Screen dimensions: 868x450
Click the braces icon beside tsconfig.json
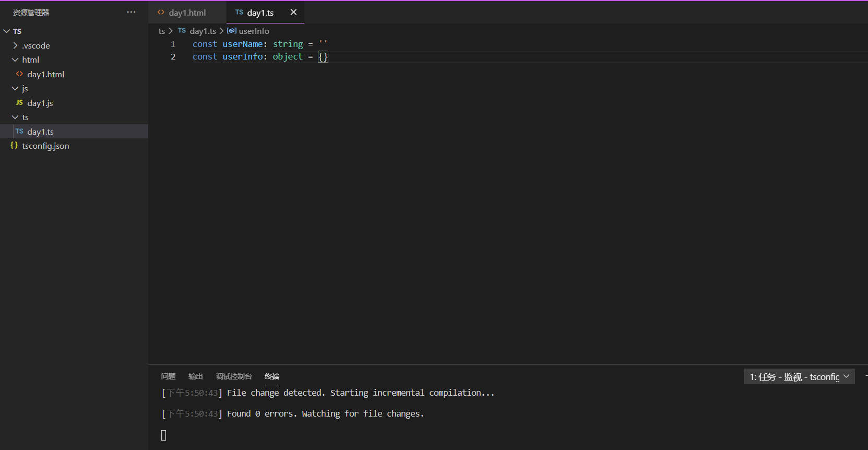[x=14, y=146]
